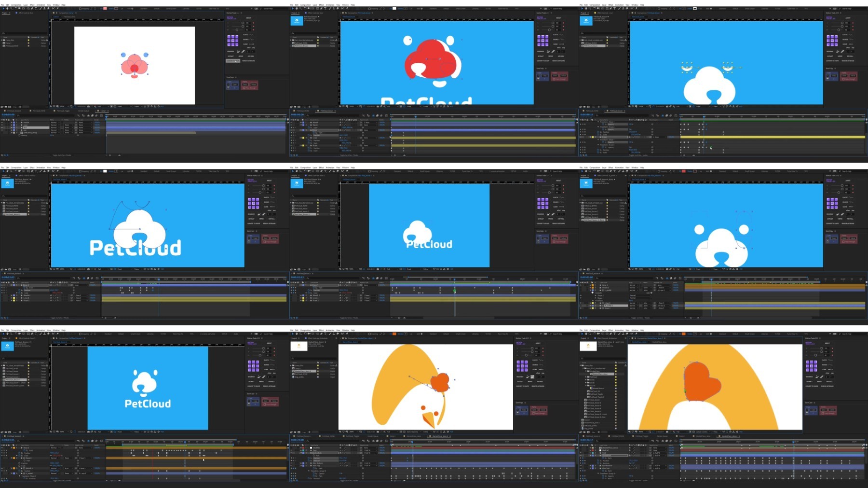Open the MarketPlace_done timeline tab, MarketPlace_done 2 window
This screenshot has width=868, height=488.
coord(703,436)
